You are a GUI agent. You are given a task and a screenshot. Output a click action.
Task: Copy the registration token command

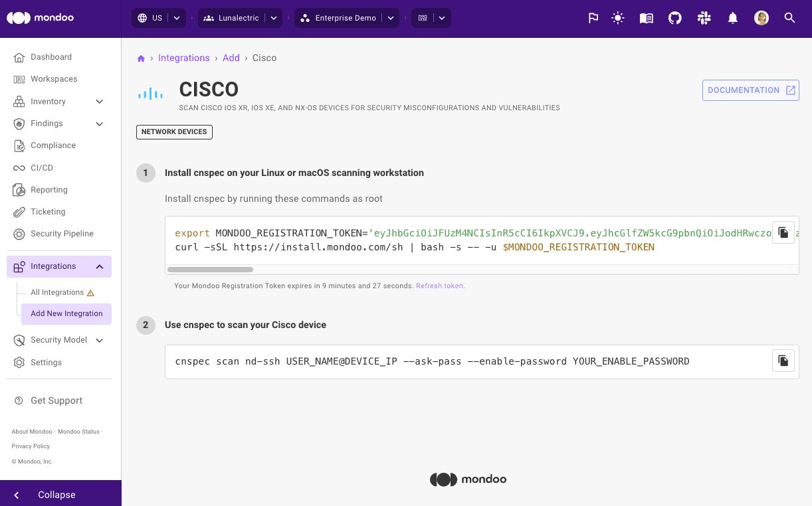783,232
